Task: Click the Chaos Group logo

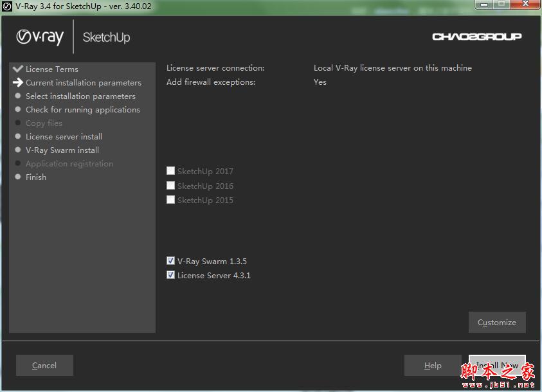Action: 476,37
